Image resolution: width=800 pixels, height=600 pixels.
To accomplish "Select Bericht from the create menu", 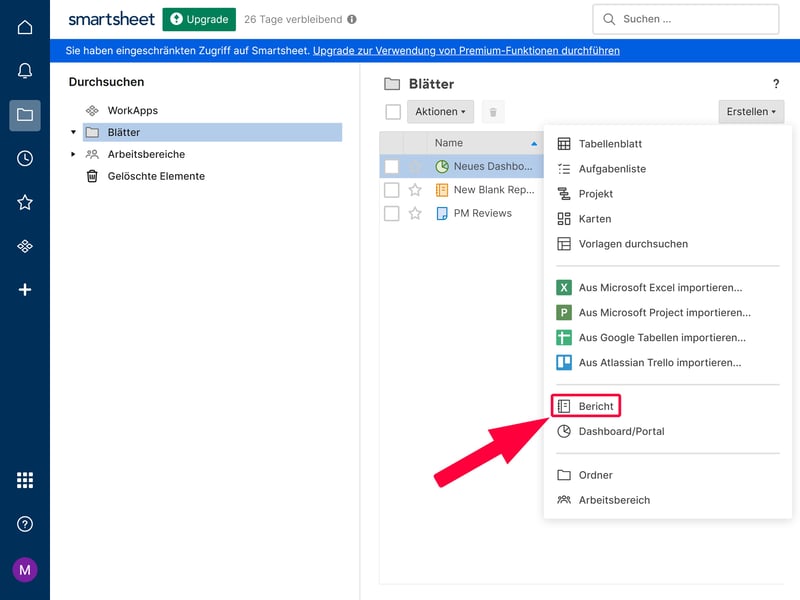I will (x=596, y=406).
